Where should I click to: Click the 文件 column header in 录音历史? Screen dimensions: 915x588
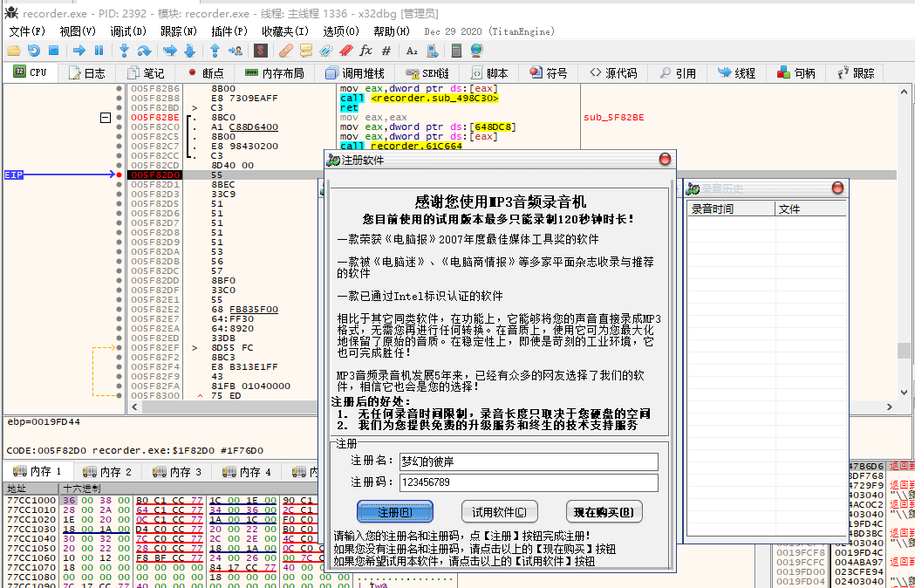811,209
